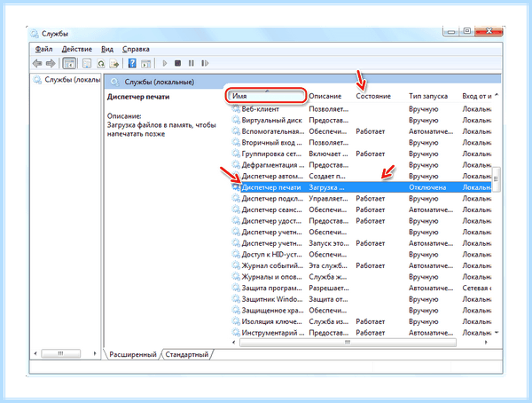Stop the service with the stop icon
Screen dimensions: 532x403
[177, 63]
